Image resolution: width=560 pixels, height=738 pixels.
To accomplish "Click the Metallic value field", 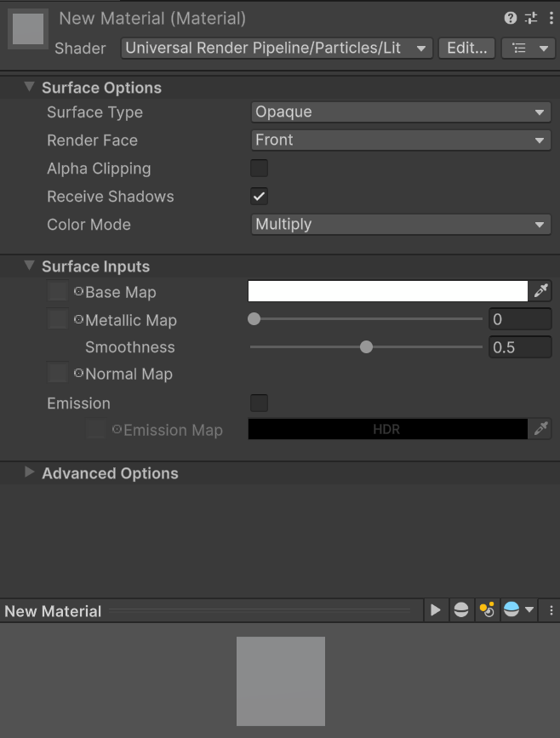I will tap(520, 319).
